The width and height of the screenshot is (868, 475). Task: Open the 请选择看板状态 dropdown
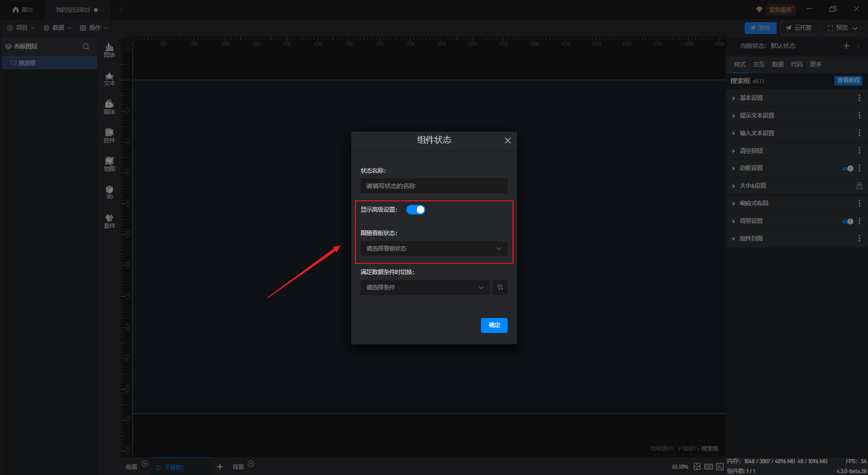pyautogui.click(x=434, y=248)
